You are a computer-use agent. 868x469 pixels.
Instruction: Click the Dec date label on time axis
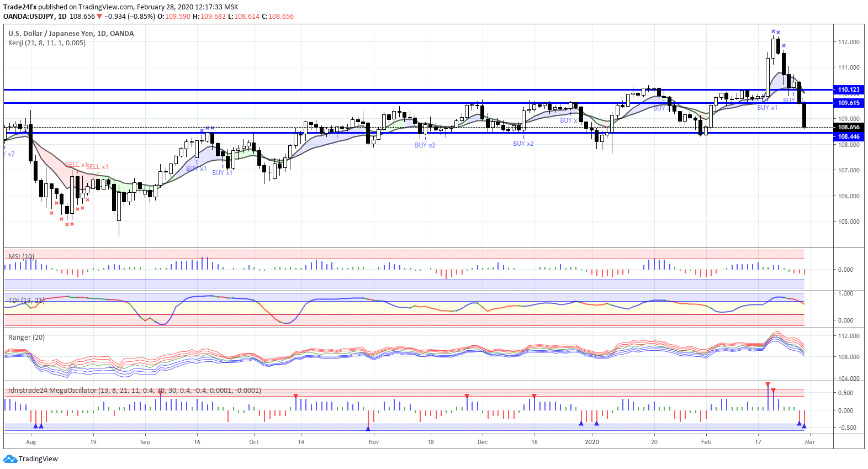[x=483, y=442]
